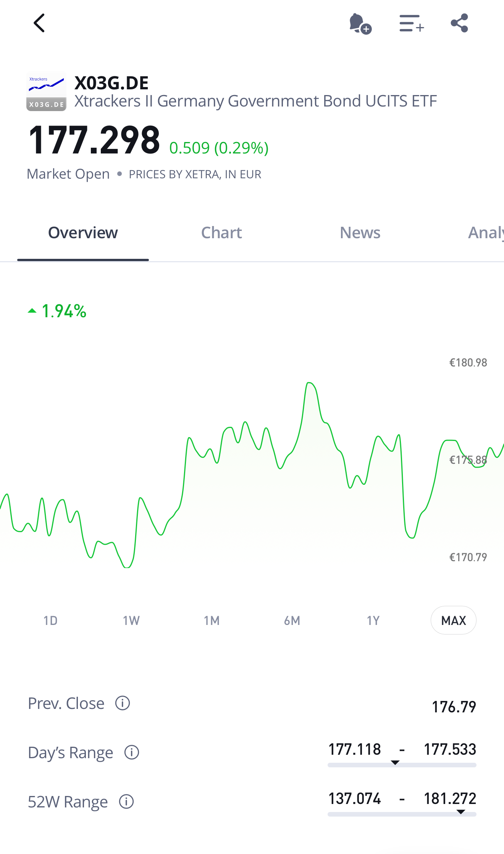Tap the Xtrackers X03G.DE logo
Image resolution: width=504 pixels, height=854 pixels.
coord(46,92)
